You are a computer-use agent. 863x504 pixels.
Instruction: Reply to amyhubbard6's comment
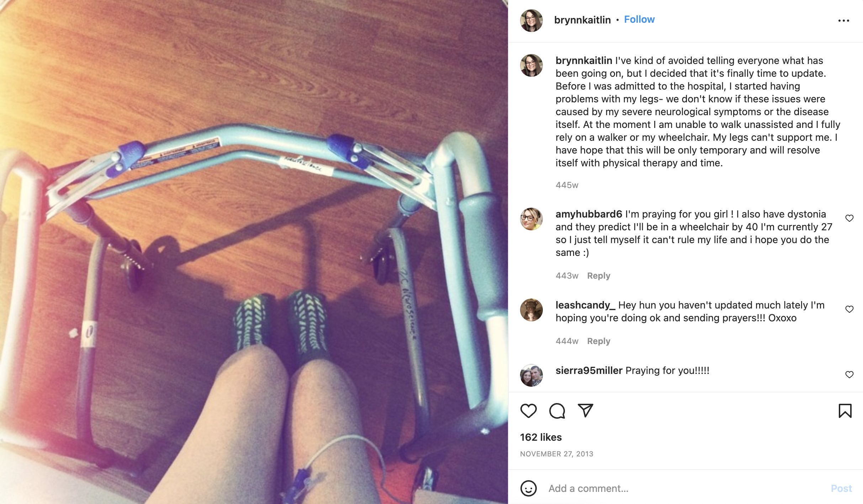[598, 276]
